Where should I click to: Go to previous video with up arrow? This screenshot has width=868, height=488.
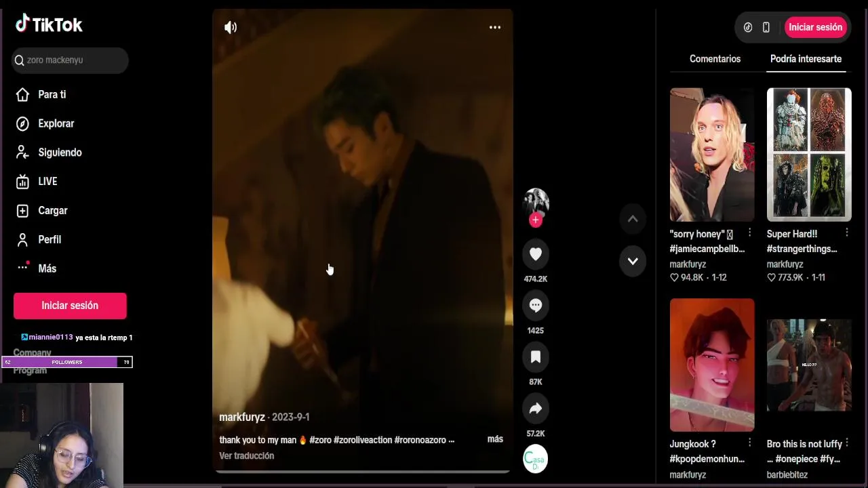click(633, 218)
